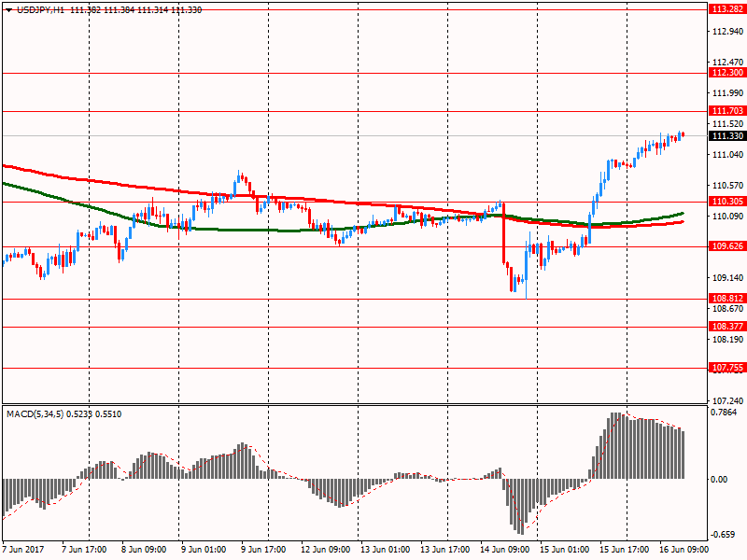747x560 pixels.
Task: Click the 107.240 price axis value
Action: tap(727, 401)
